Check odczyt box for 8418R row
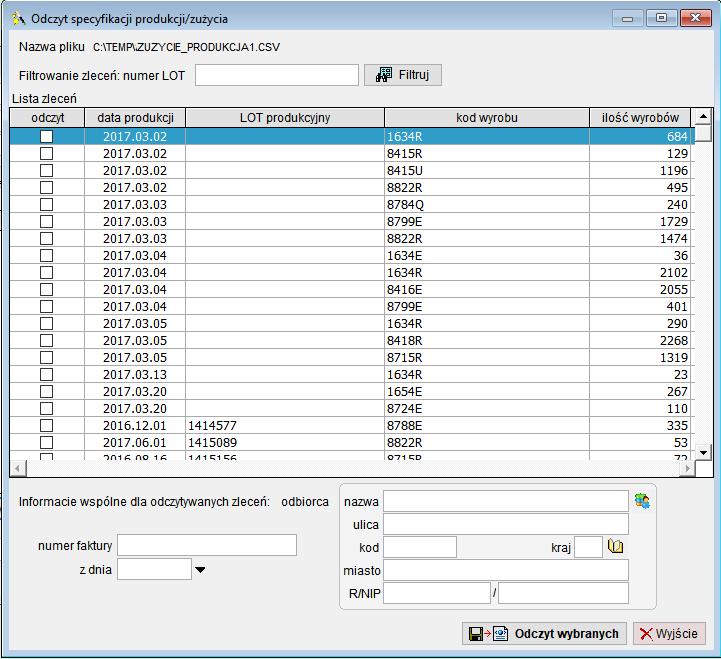The image size is (721, 659). (46, 341)
